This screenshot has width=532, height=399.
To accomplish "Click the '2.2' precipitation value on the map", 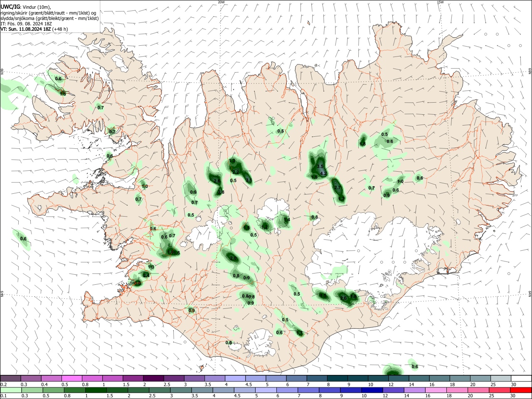I will (236, 172).
